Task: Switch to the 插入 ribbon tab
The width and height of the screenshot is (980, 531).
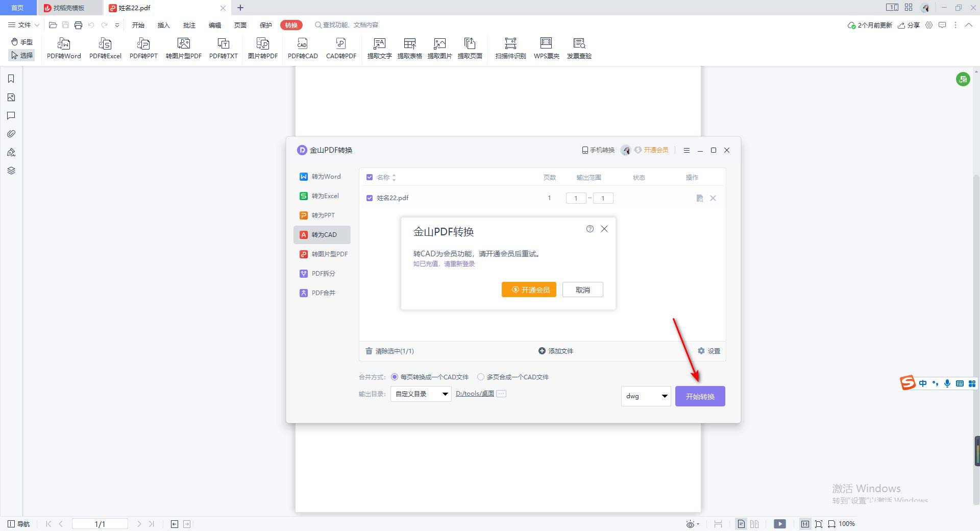Action: coord(164,25)
